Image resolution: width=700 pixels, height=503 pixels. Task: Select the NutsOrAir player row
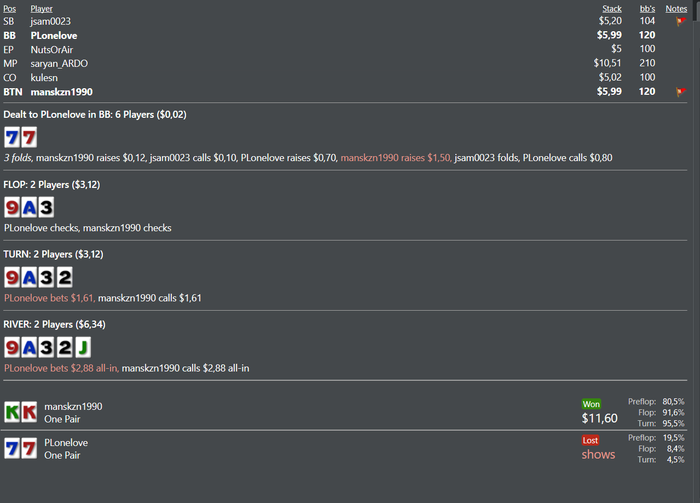pyautogui.click(x=345, y=50)
